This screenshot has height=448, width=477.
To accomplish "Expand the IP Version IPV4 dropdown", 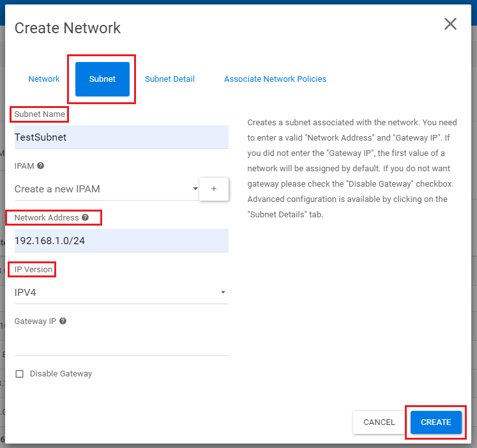I will coord(118,292).
